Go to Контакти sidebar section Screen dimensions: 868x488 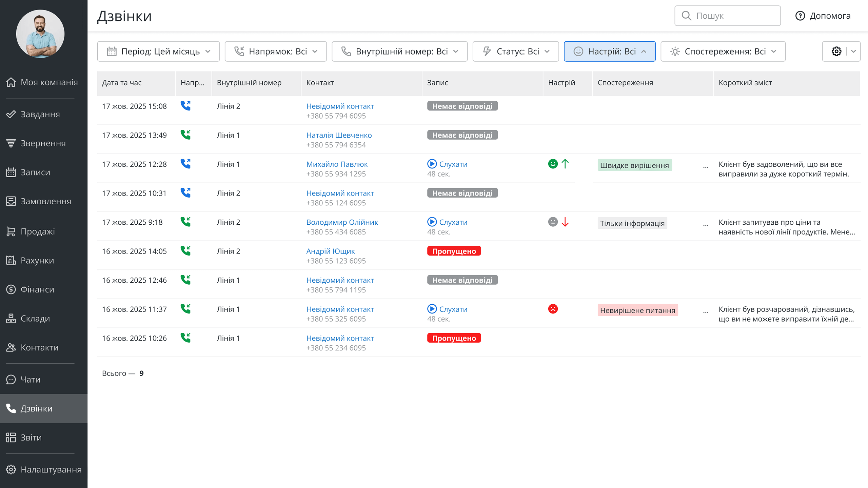click(x=39, y=347)
